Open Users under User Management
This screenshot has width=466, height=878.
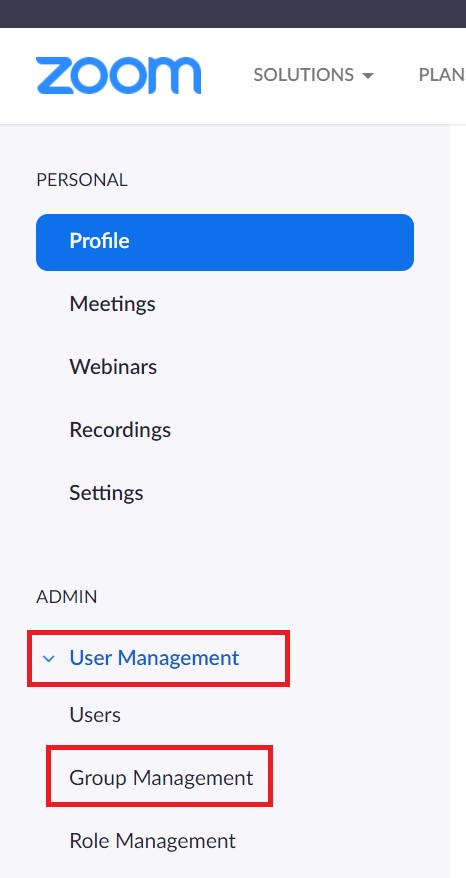coord(95,715)
